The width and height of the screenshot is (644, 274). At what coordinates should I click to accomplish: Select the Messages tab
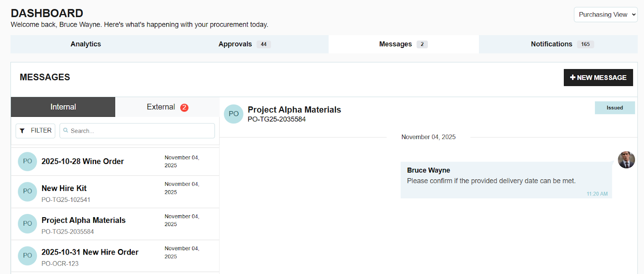click(395, 44)
